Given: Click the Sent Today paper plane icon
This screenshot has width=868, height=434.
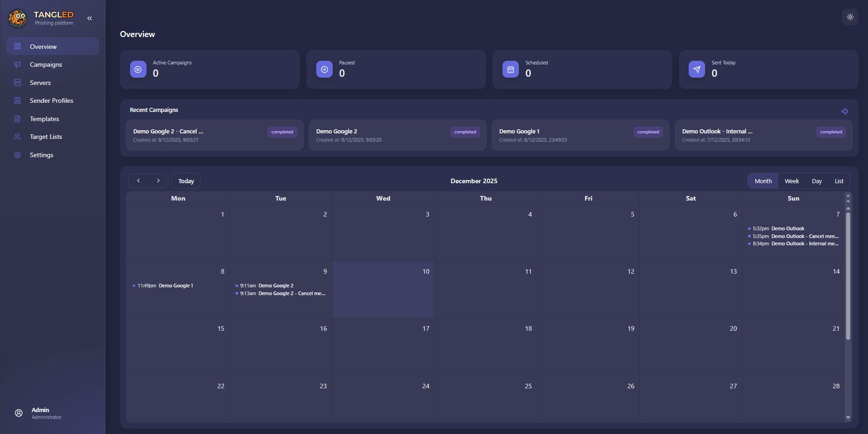Looking at the screenshot, I should tap(696, 69).
